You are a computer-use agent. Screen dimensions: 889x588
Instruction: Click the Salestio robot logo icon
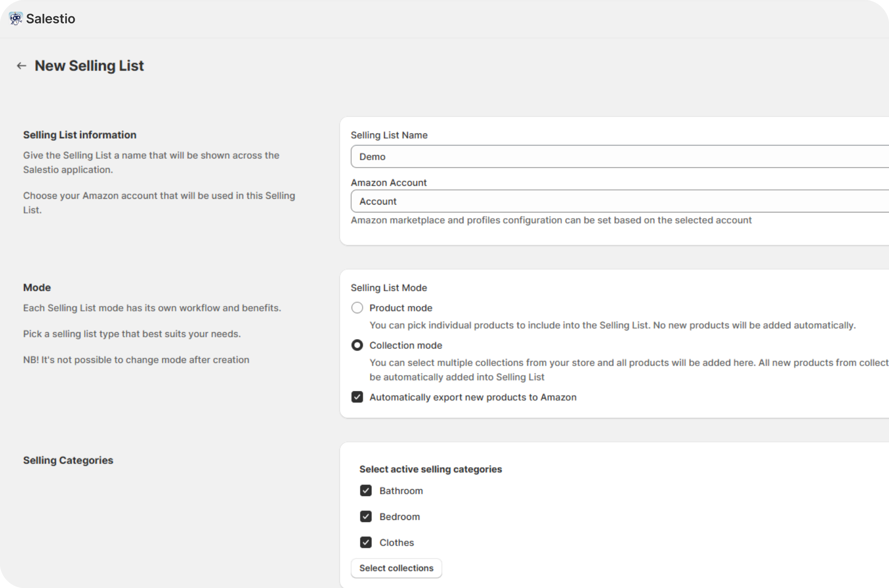click(x=15, y=18)
